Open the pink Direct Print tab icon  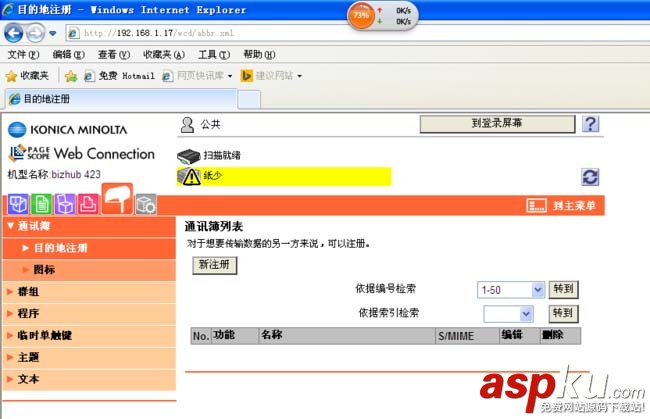point(88,204)
